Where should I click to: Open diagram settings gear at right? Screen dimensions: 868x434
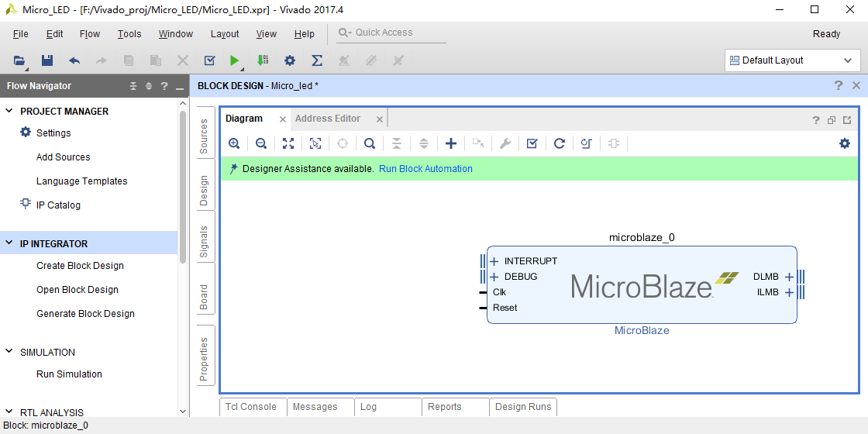844,143
